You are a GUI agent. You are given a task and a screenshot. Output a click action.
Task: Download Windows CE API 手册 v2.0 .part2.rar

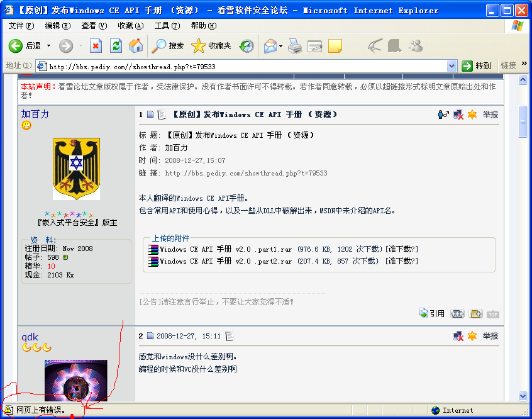(226, 261)
